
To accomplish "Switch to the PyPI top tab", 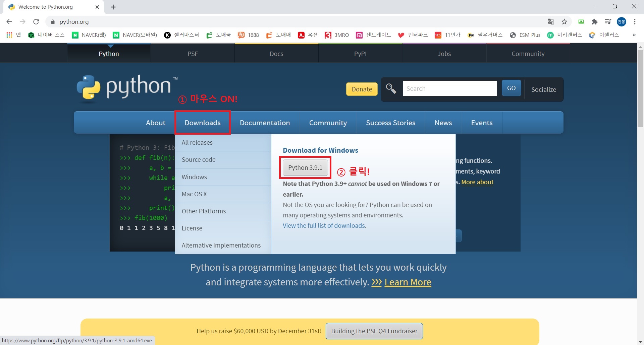I will click(x=360, y=54).
